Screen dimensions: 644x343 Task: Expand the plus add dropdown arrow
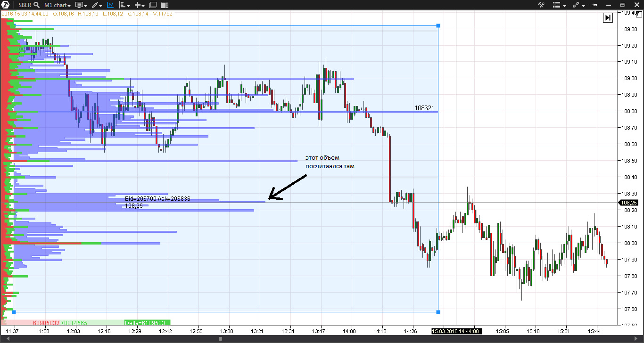144,5
